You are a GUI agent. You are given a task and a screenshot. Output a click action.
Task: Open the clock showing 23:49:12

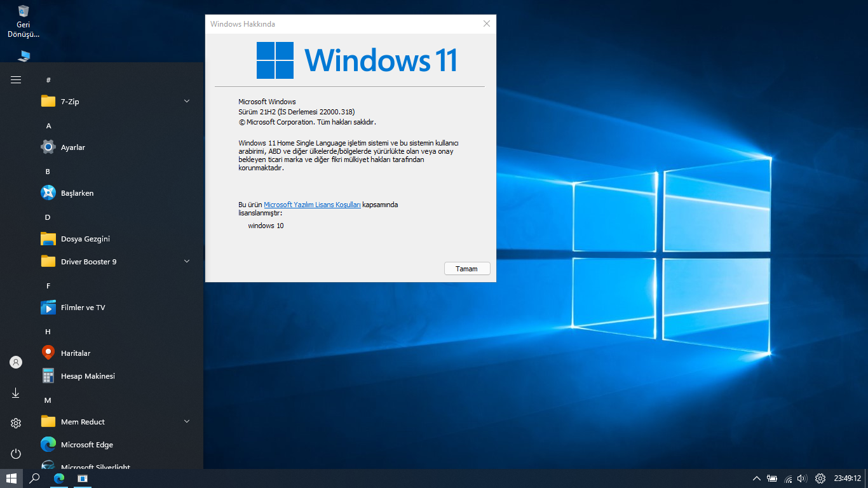tap(848, 478)
